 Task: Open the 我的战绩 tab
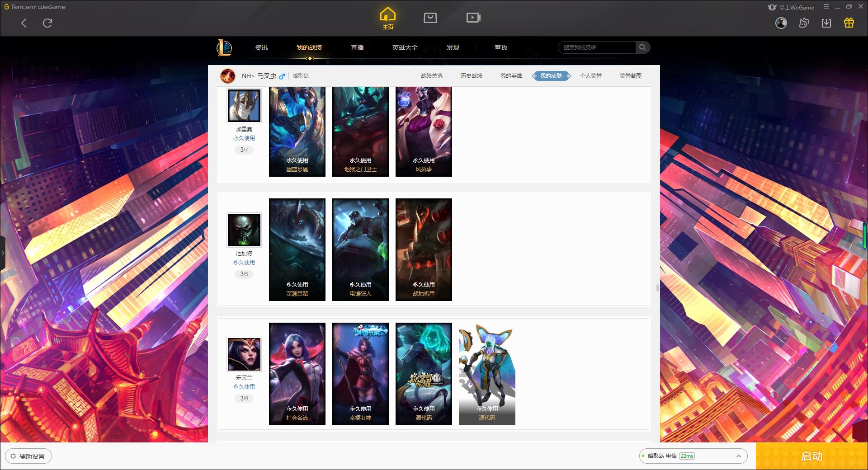coord(309,47)
